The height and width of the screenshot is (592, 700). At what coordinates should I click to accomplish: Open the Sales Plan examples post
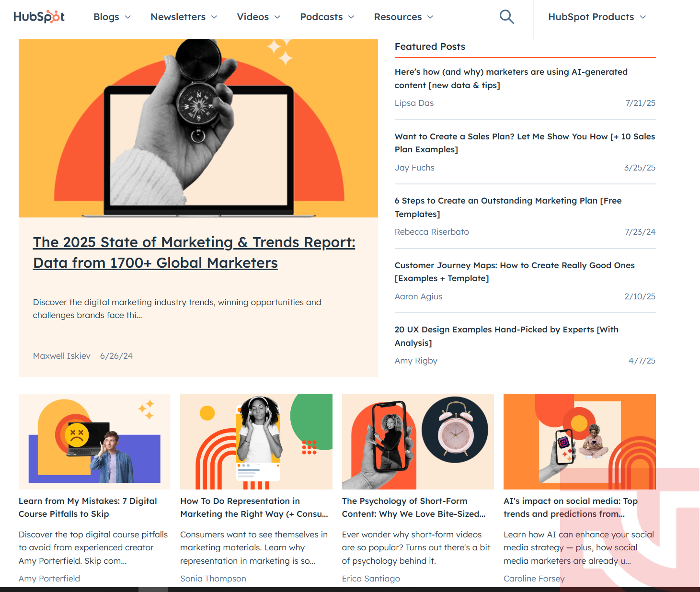pos(525,143)
